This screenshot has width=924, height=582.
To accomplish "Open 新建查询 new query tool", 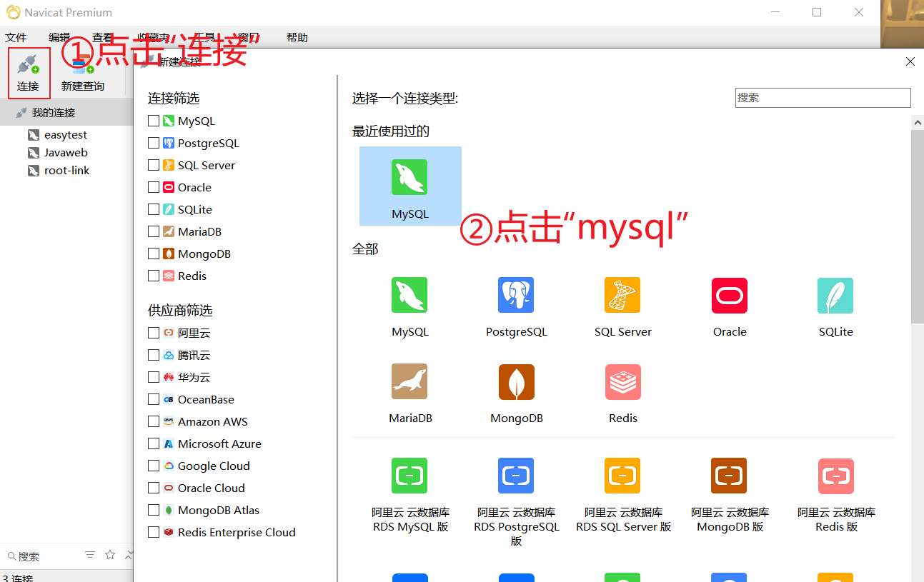I will (x=83, y=74).
